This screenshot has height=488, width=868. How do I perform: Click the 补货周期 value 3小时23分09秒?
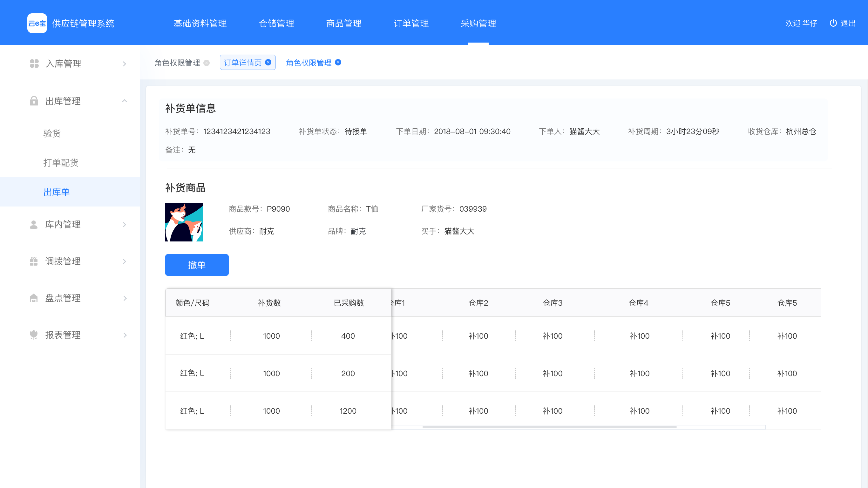[693, 132]
